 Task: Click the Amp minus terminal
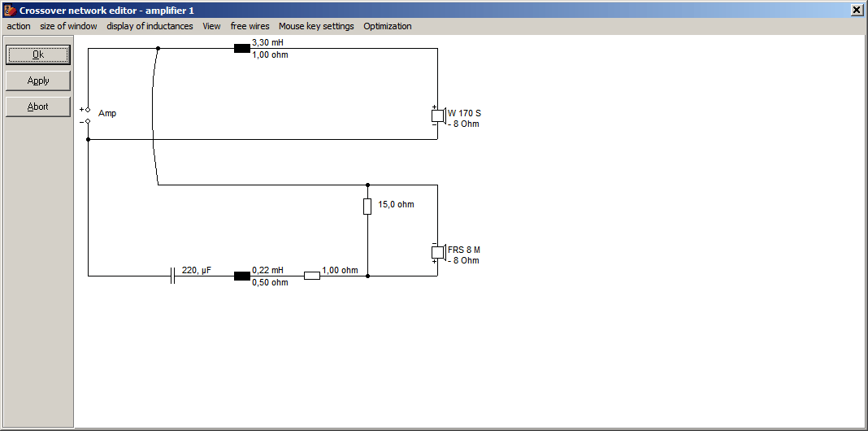[x=88, y=121]
